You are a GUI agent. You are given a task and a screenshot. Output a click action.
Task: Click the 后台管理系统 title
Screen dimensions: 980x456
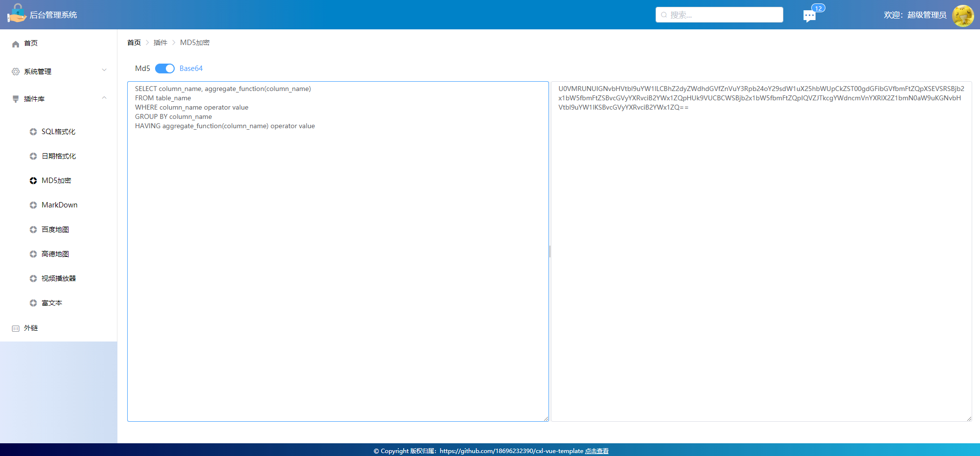pyautogui.click(x=53, y=15)
